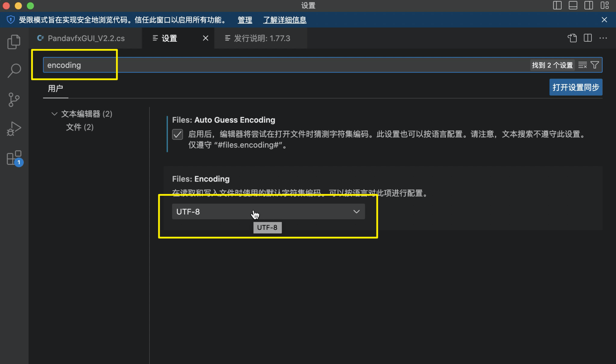Click the 了解详细信息 link in banner
Viewport: 616px width, 364px height.
coord(284,20)
